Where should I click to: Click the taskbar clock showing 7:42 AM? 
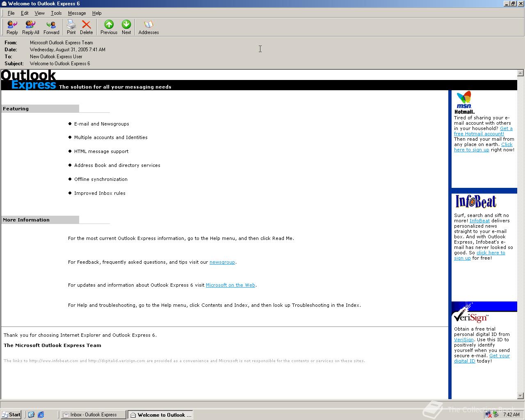[x=511, y=415]
